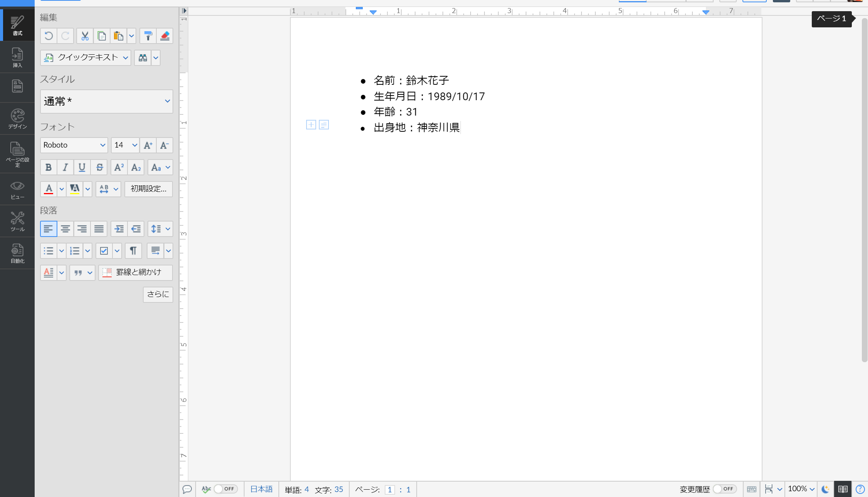Click the 初期設定... button
Screen dimensions: 868x497
pyautogui.click(x=148, y=189)
